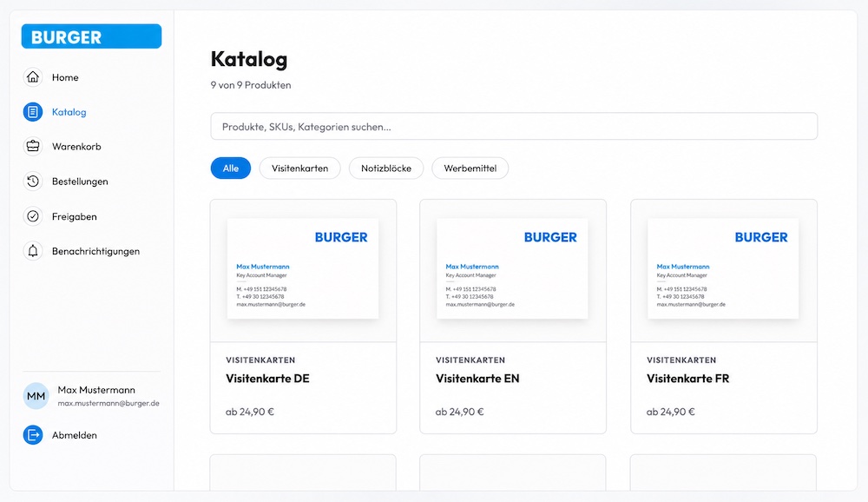Open Katalog menu label
The image size is (868, 502).
point(69,112)
